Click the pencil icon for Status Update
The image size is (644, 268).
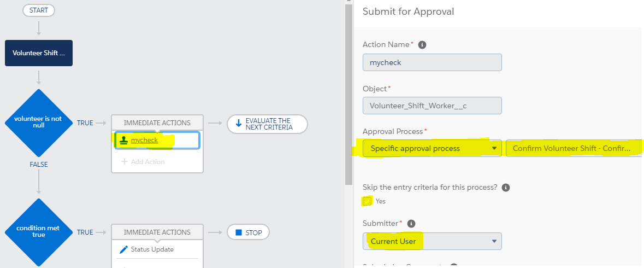123,249
